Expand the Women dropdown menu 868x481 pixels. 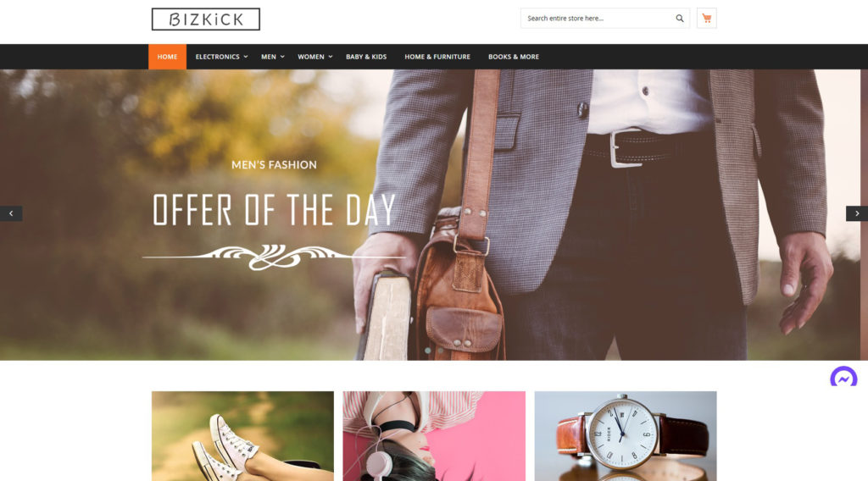pos(315,57)
